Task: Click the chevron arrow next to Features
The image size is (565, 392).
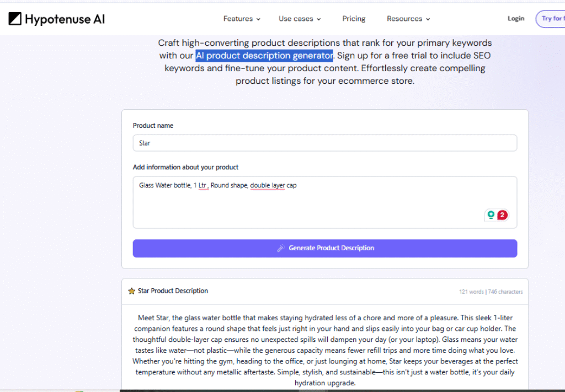Action: pyautogui.click(x=258, y=19)
